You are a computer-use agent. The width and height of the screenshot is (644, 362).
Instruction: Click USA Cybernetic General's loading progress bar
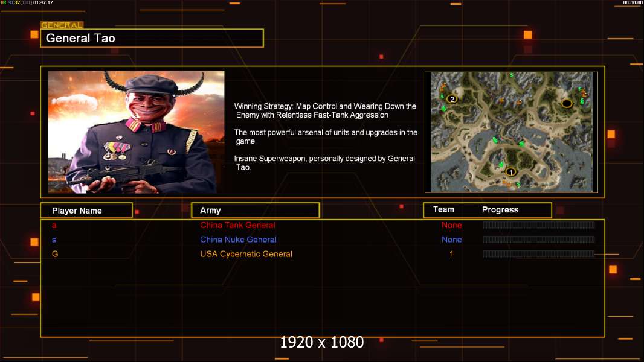pos(539,254)
